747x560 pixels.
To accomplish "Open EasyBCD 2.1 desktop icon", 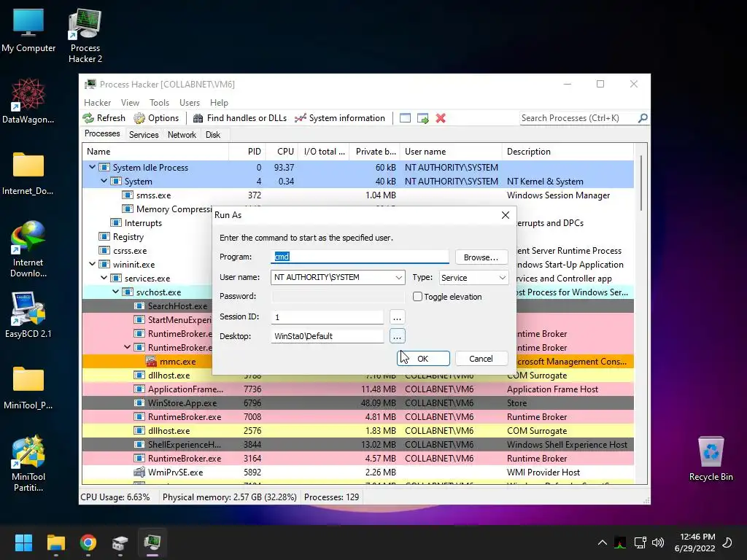I will [28, 315].
